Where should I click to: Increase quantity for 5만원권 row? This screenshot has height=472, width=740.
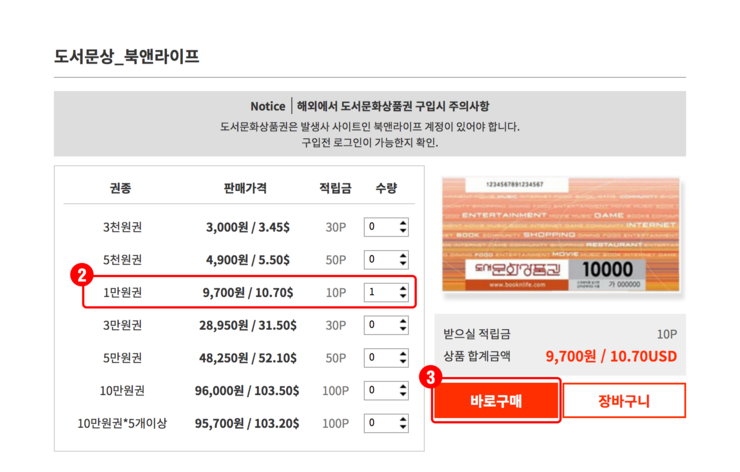click(403, 354)
